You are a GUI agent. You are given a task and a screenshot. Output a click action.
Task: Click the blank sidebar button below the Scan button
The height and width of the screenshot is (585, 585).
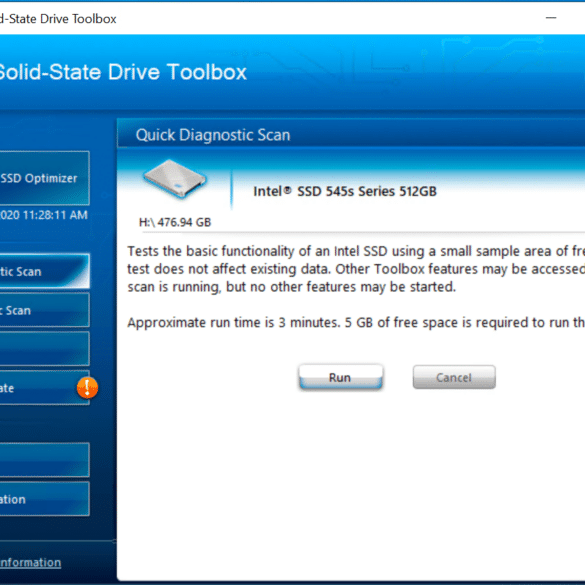[x=44, y=349]
